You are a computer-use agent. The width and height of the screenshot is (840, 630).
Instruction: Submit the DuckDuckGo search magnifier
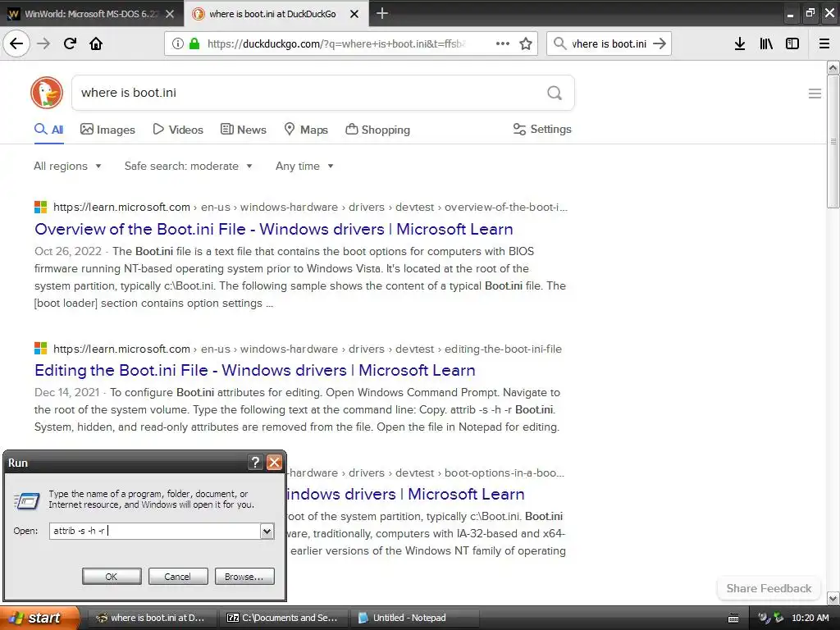(555, 93)
